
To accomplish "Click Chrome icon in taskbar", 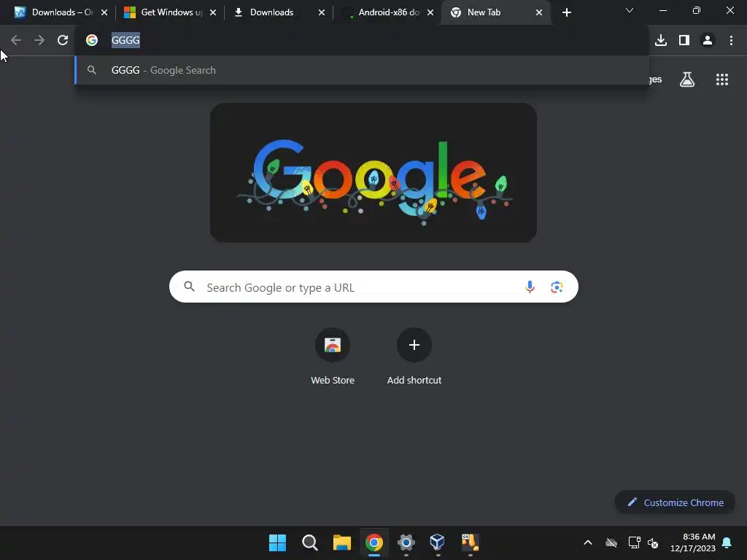I will click(x=374, y=542).
